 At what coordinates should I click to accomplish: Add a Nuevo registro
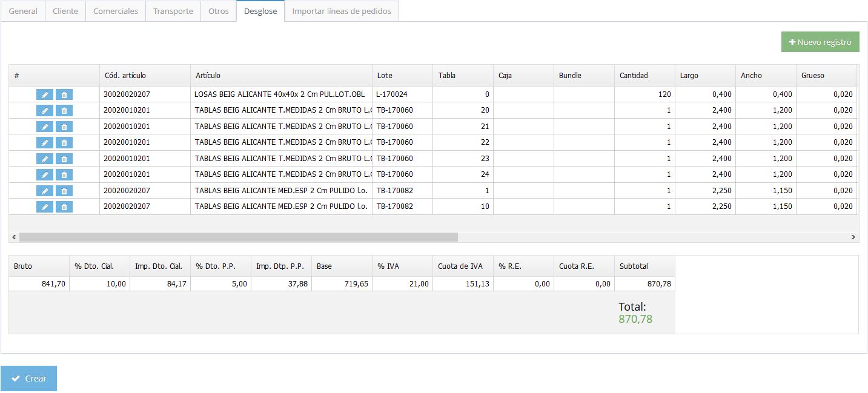[x=820, y=42]
